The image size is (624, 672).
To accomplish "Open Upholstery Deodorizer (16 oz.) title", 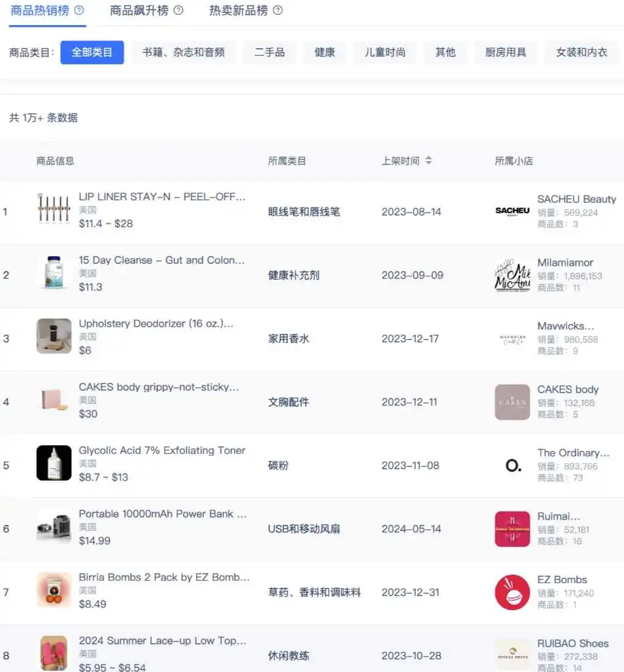I will click(156, 323).
